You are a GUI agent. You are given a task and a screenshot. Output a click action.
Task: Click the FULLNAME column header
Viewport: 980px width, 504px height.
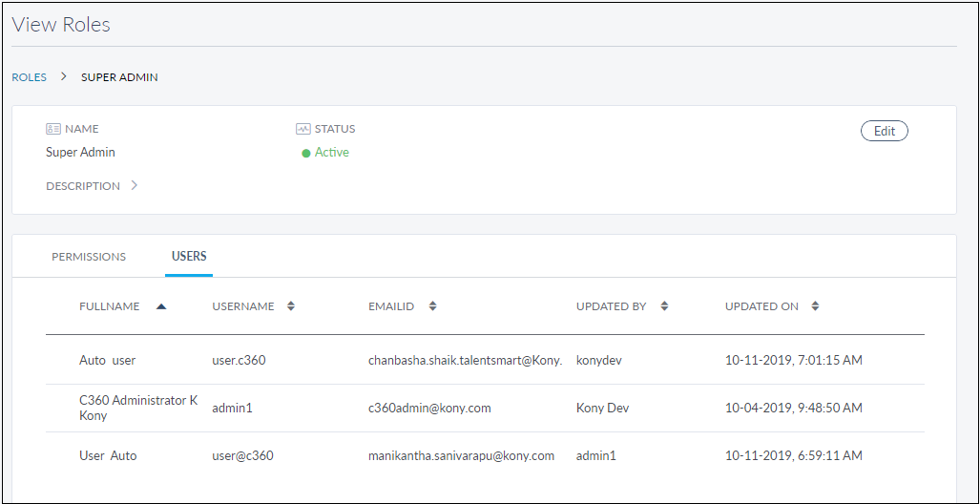[110, 306]
